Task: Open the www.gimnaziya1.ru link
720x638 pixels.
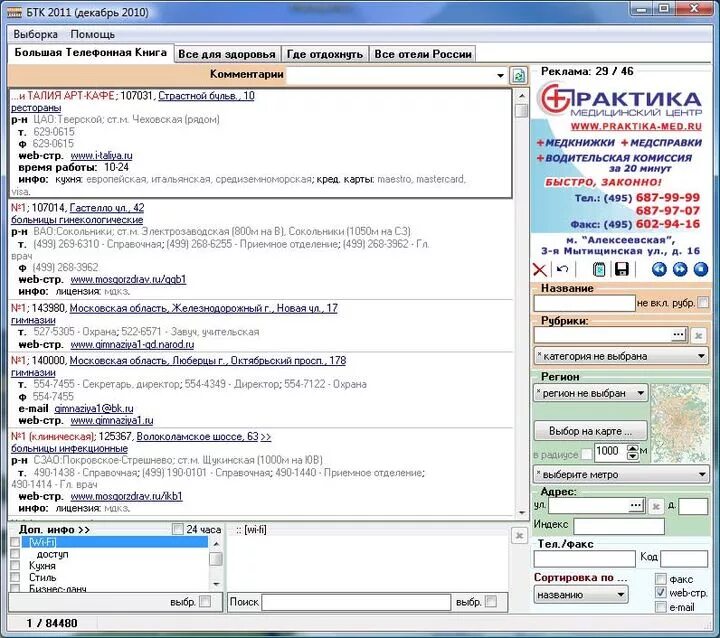Action: tap(112, 420)
